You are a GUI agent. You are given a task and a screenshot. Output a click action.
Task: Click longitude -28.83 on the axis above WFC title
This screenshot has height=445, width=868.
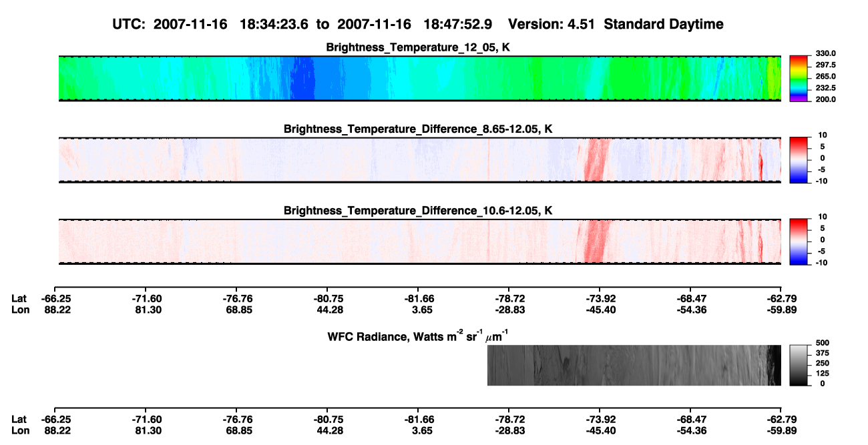pyautogui.click(x=509, y=310)
